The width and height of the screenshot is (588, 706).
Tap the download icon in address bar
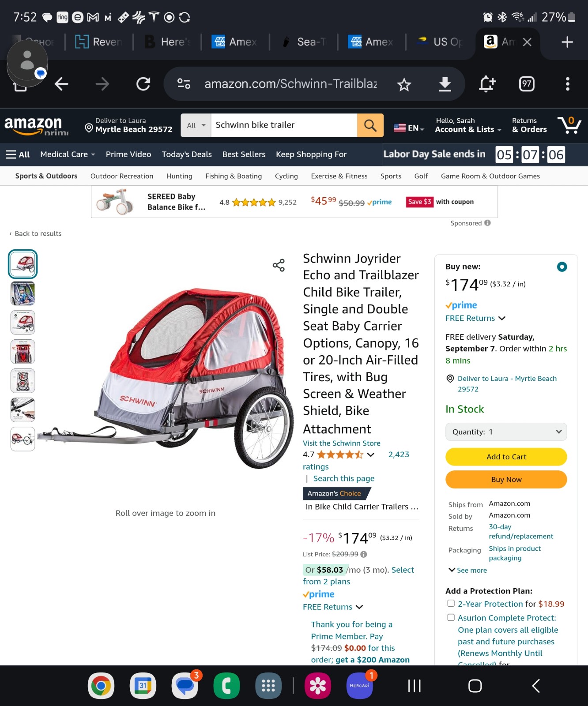pyautogui.click(x=445, y=84)
